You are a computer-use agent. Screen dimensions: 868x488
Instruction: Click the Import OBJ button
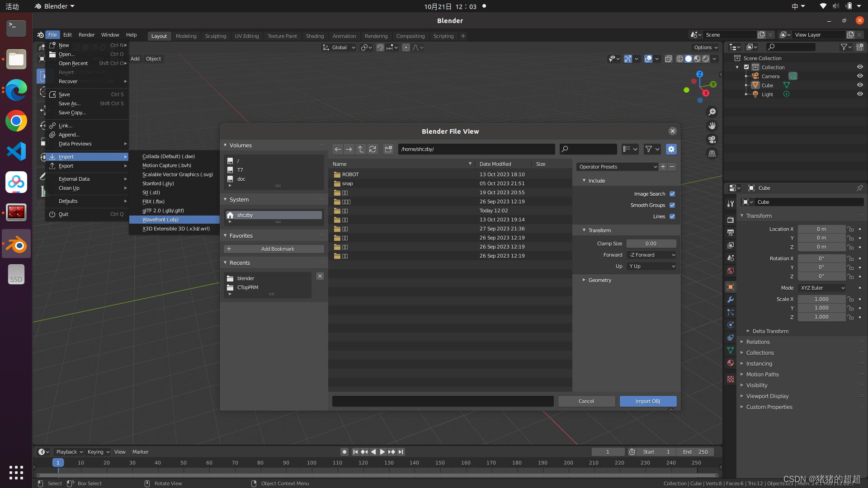pos(647,401)
